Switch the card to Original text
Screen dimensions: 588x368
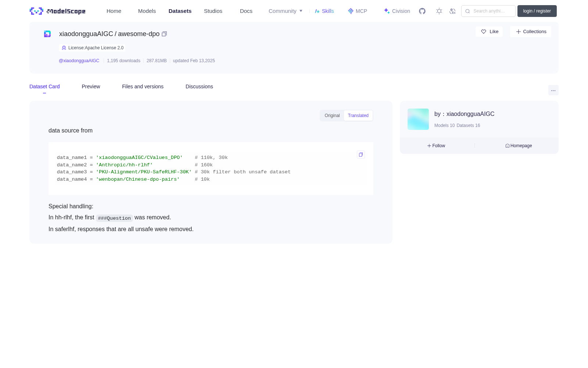pos(332,116)
